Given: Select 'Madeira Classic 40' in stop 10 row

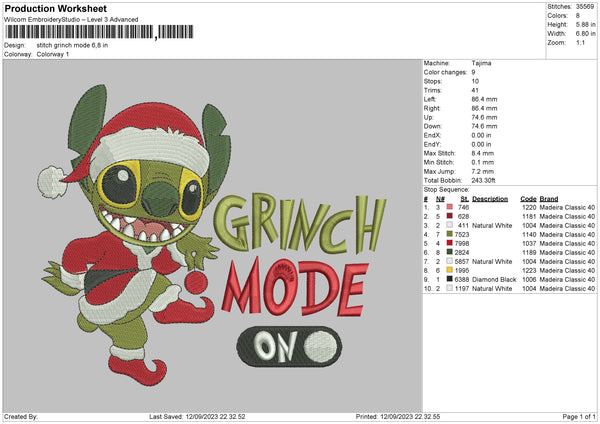Looking at the screenshot, I should coord(567,288).
